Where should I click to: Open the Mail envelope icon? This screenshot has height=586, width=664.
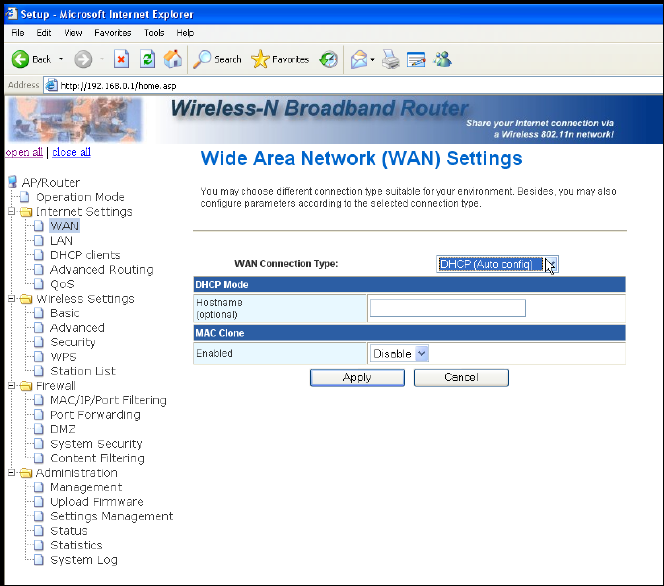pyautogui.click(x=359, y=59)
